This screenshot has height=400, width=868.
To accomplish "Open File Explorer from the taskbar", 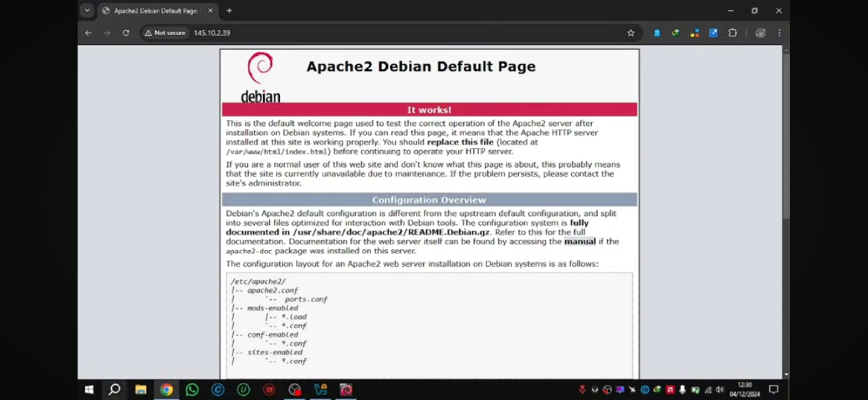I will pyautogui.click(x=141, y=390).
